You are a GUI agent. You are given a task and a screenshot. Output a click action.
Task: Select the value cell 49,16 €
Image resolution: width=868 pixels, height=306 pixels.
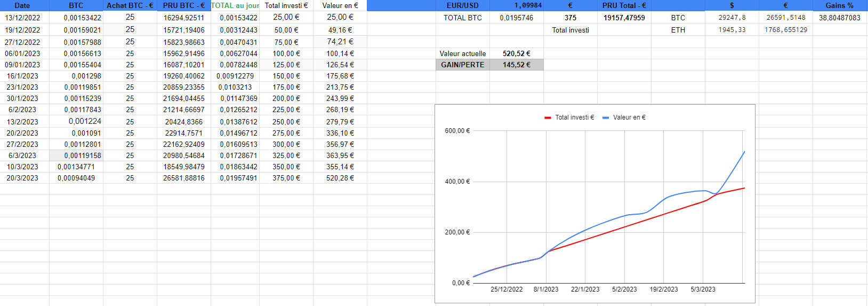point(340,30)
